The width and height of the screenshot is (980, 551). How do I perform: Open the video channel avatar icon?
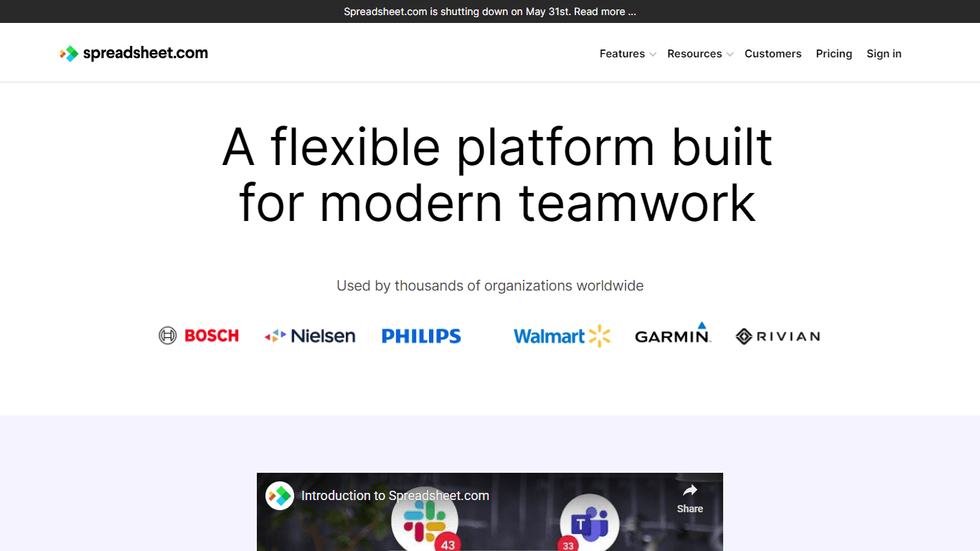pyautogui.click(x=280, y=496)
